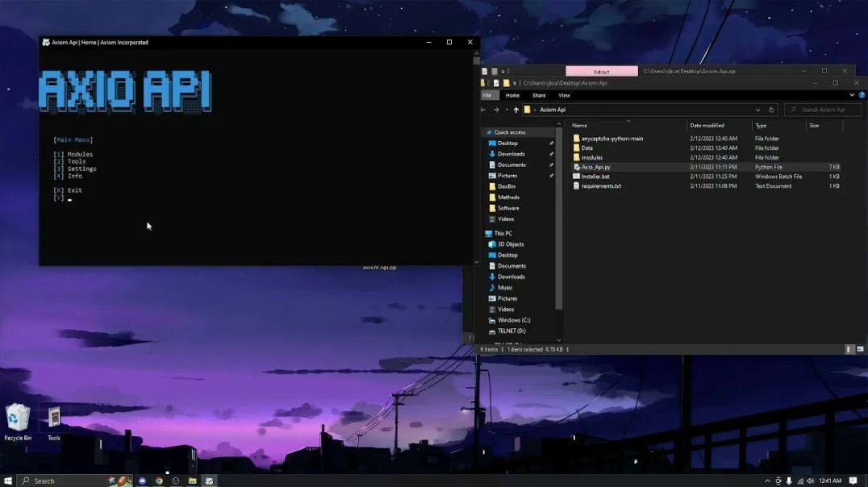Screen dimensions: 868x487
Task: Switch to large icons view in status bar
Action: pos(861,349)
